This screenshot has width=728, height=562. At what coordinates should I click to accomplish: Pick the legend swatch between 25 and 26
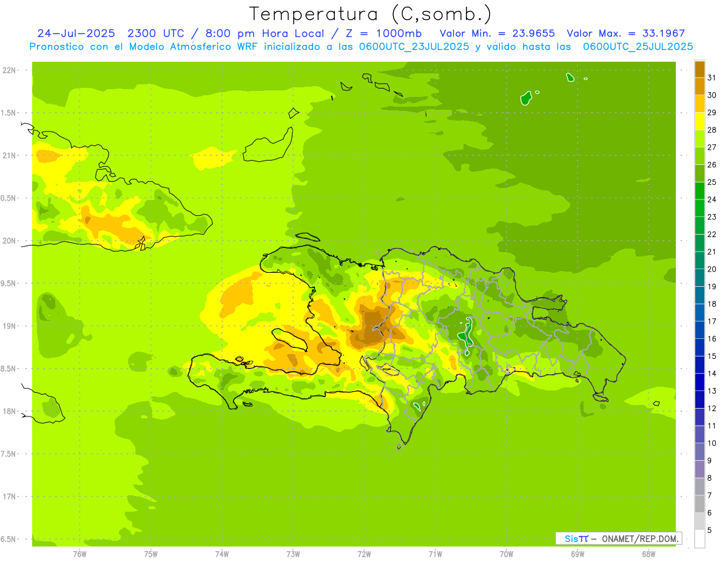pyautogui.click(x=699, y=173)
